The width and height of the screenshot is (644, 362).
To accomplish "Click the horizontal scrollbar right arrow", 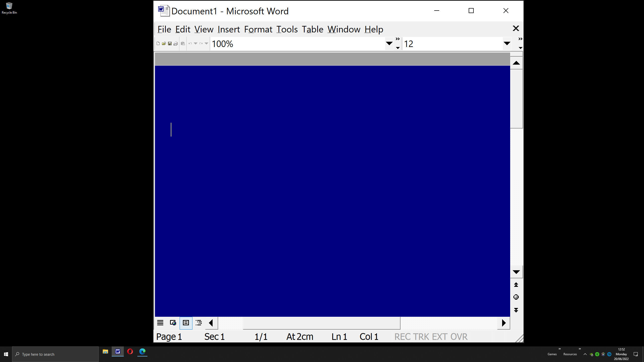I will click(504, 323).
